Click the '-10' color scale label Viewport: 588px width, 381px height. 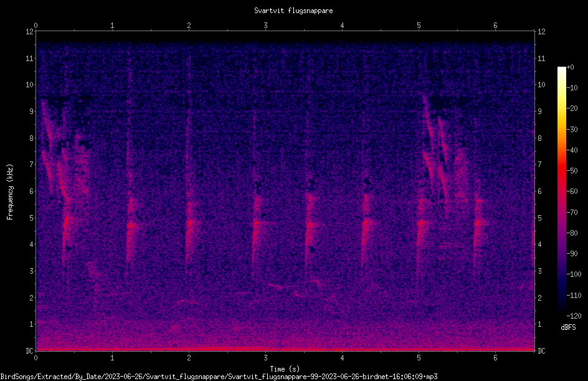coord(572,88)
